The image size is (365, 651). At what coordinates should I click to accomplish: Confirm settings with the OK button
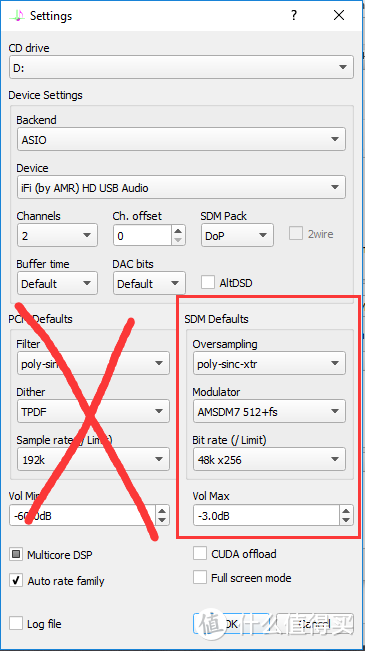(232, 624)
